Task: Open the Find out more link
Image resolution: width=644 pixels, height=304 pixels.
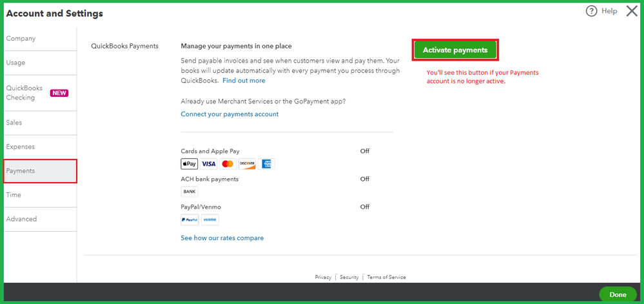Action: (x=244, y=81)
